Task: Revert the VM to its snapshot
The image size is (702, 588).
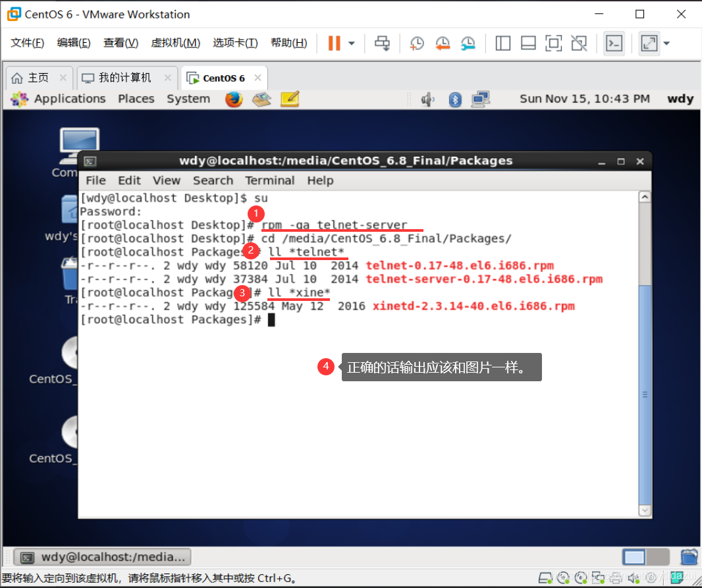Action: pyautogui.click(x=443, y=43)
